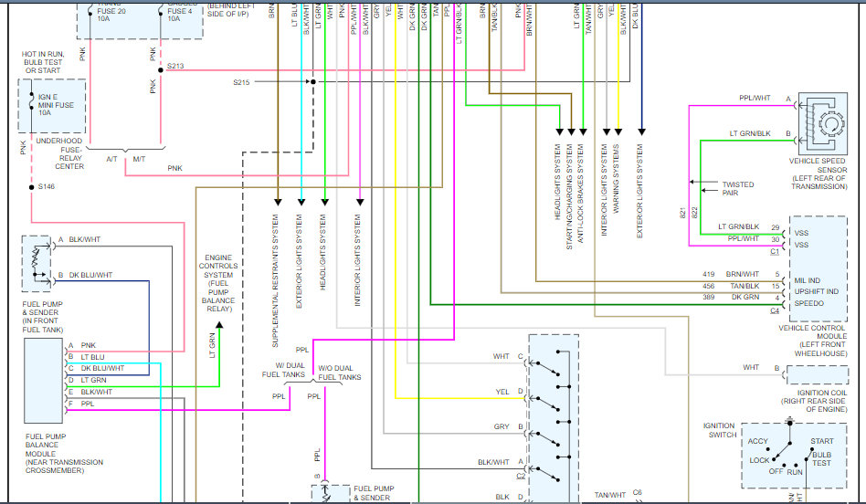Image resolution: width=866 pixels, height=504 pixels.
Task: Click the vehicle speed sensor symbol
Action: pos(823,123)
